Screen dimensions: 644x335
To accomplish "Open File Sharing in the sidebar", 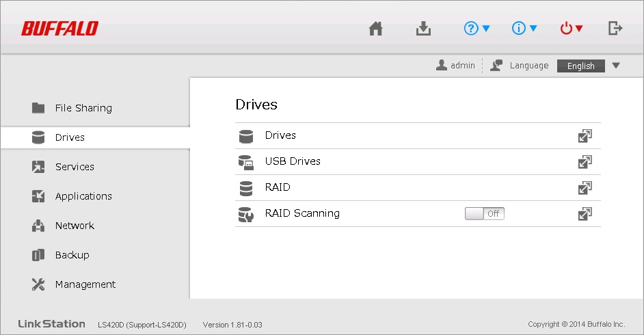I will point(83,108).
